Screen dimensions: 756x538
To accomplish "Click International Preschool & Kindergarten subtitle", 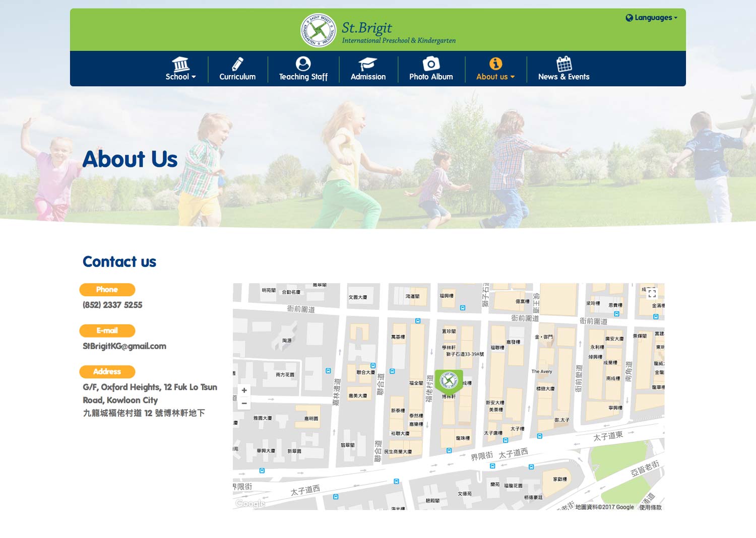I will [x=399, y=40].
